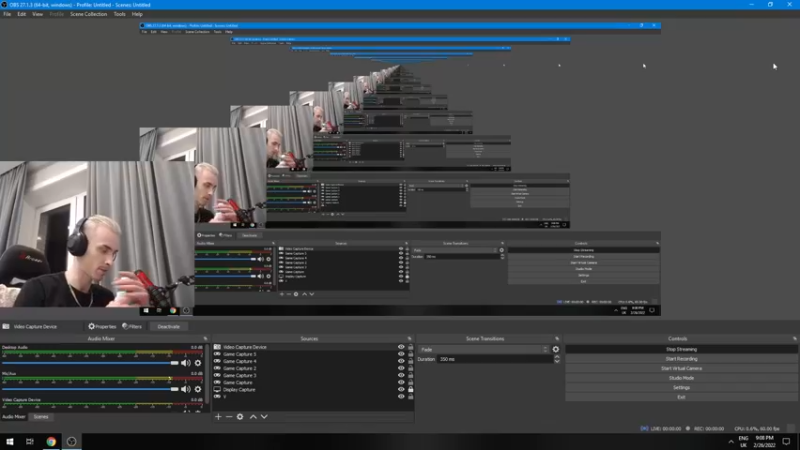Pop out the Sources dock
This screenshot has height=450, width=800.
(x=409, y=339)
